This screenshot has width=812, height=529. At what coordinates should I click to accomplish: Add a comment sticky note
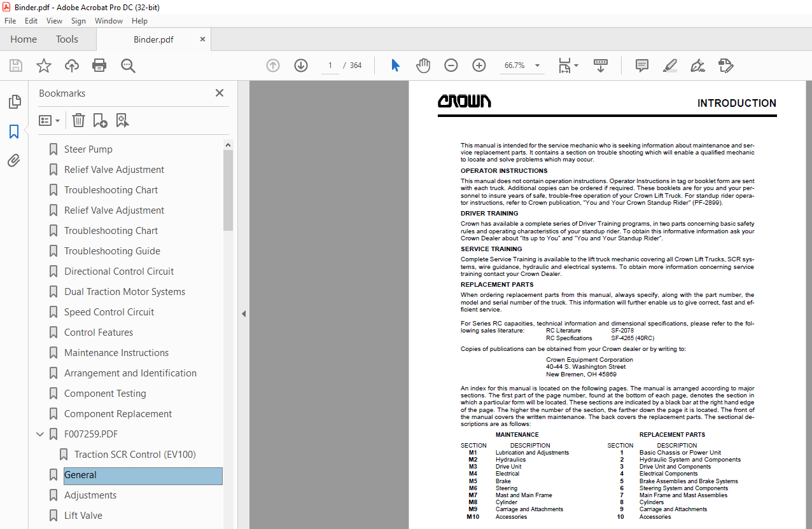[642, 65]
